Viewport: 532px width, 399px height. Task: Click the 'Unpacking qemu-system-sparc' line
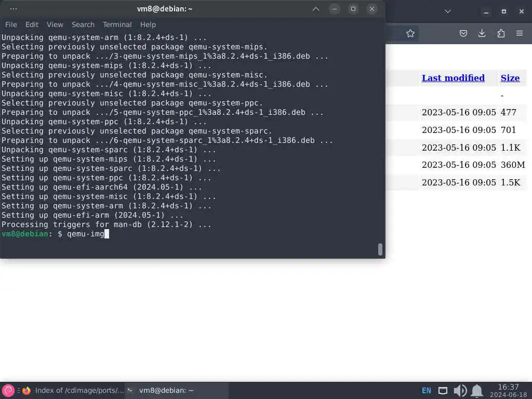(109, 150)
